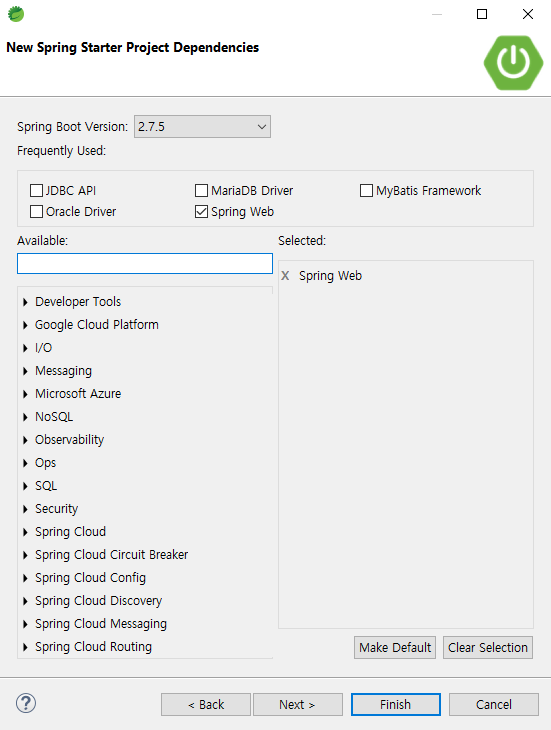
Task: Select the NoSQL tree item
Action: point(54,417)
